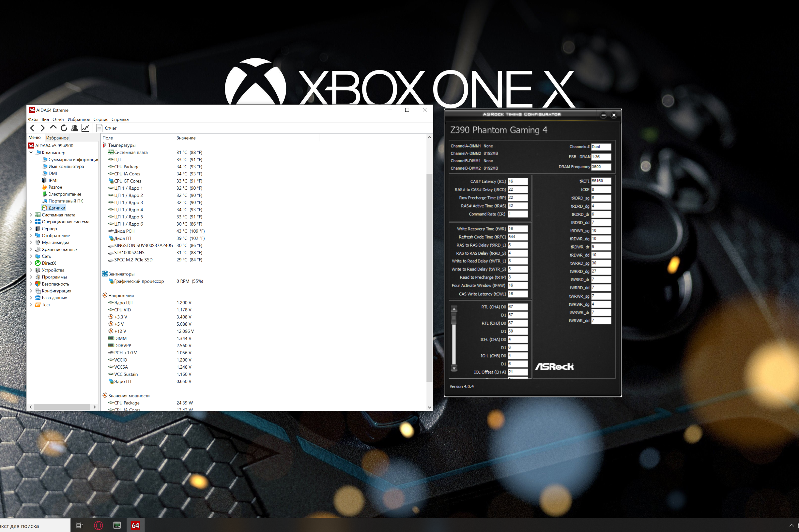The width and height of the screenshot is (799, 532).
Task: Select Разгон in the tree
Action: [x=55, y=187]
